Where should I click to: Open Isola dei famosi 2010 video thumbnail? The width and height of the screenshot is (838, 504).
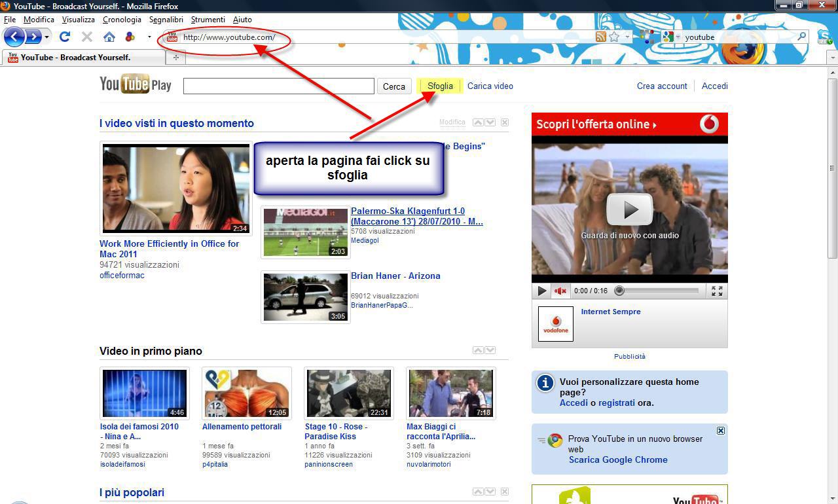(x=145, y=393)
